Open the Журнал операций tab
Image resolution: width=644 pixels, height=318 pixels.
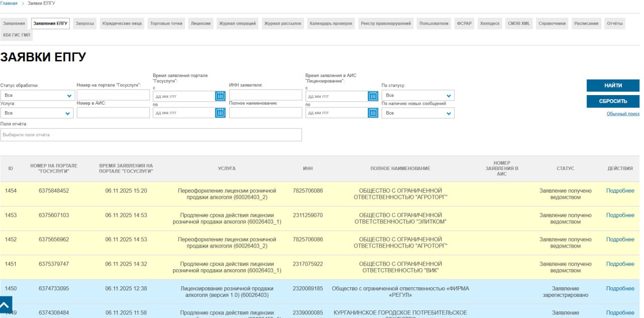coord(237,24)
